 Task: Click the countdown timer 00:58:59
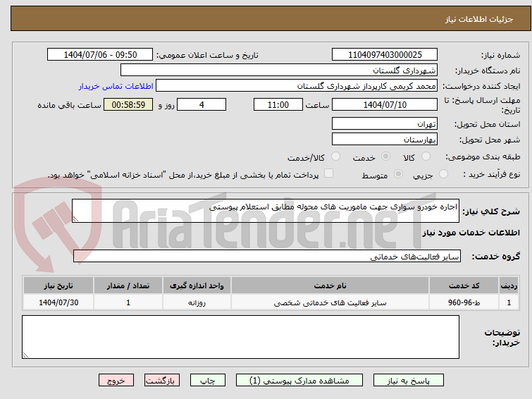(x=128, y=104)
